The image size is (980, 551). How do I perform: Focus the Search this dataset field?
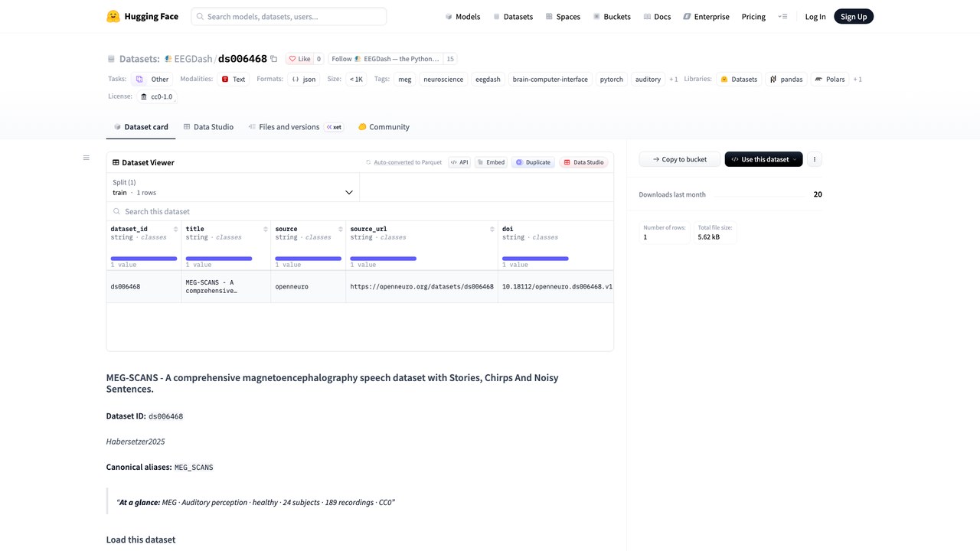[360, 211]
